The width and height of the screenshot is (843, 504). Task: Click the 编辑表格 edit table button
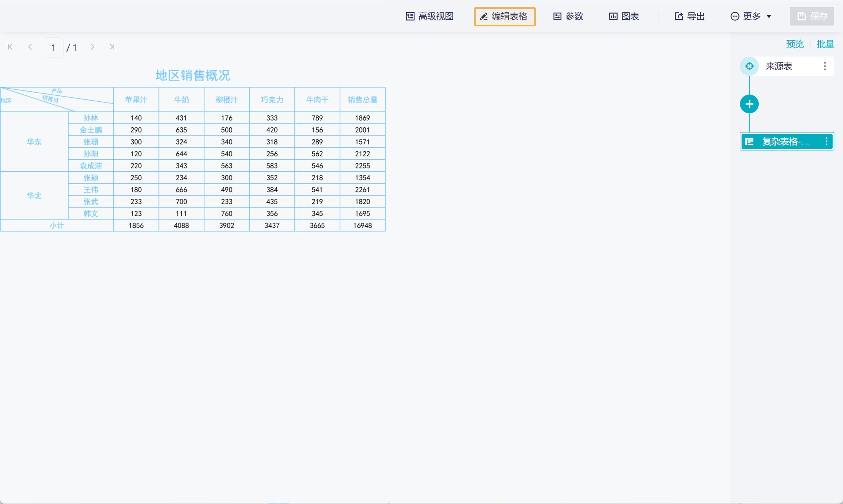coord(504,16)
